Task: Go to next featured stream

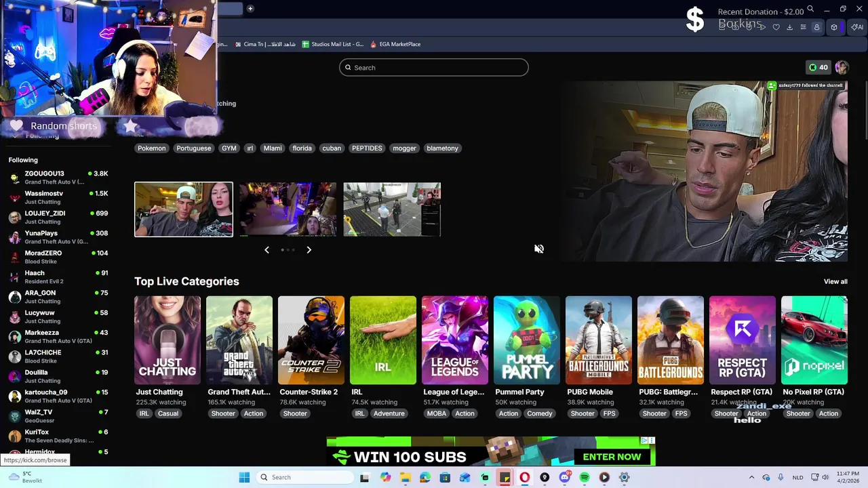Action: [x=309, y=250]
